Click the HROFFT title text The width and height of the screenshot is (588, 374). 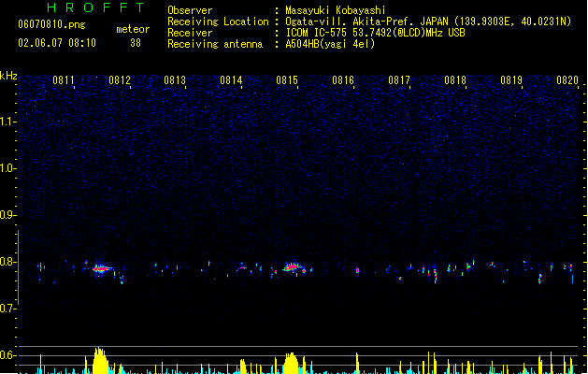[x=95, y=7]
